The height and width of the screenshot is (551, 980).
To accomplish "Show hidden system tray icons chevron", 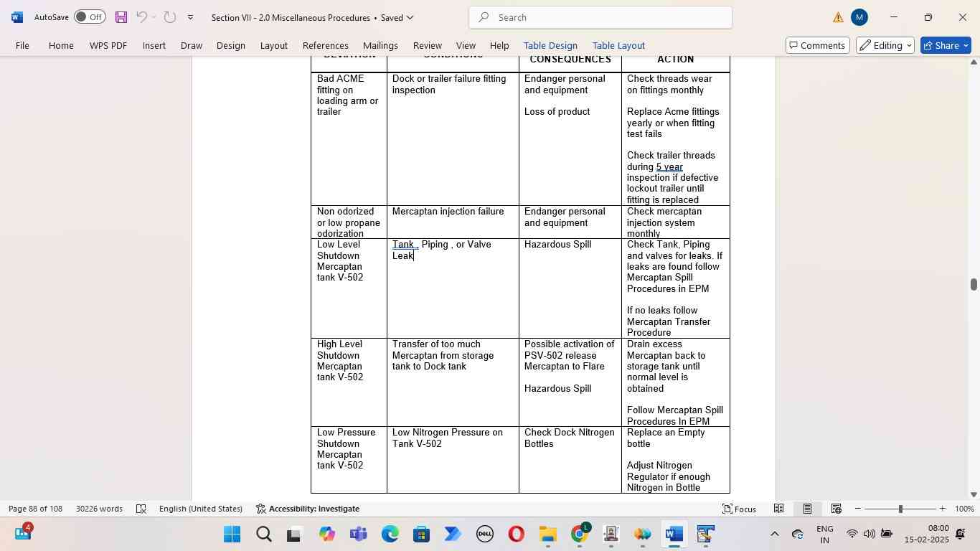I will (774, 534).
